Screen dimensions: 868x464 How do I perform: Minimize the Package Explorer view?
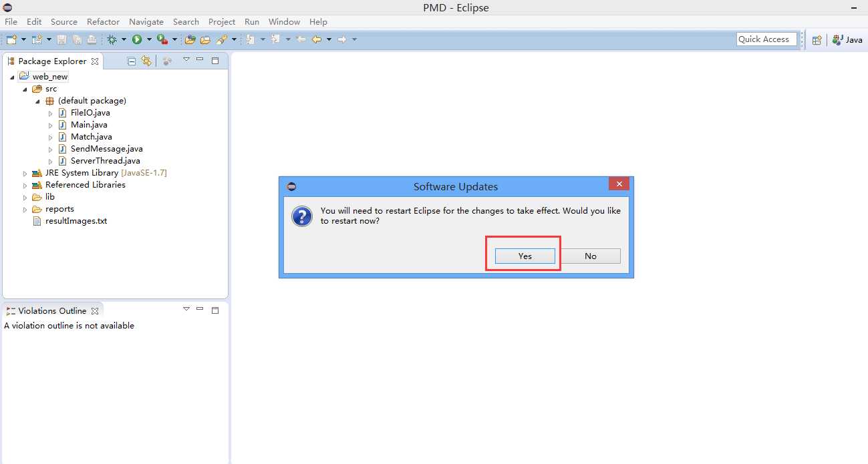(x=199, y=59)
